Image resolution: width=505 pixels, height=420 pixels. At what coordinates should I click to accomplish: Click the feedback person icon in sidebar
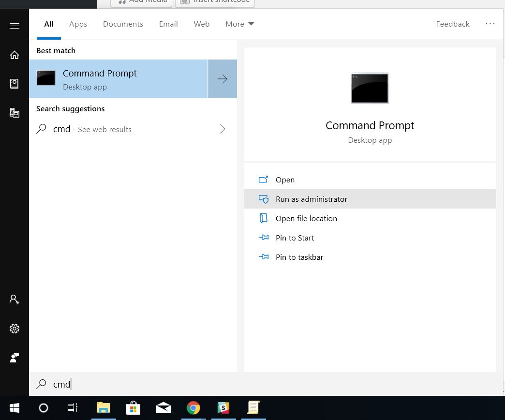click(14, 358)
